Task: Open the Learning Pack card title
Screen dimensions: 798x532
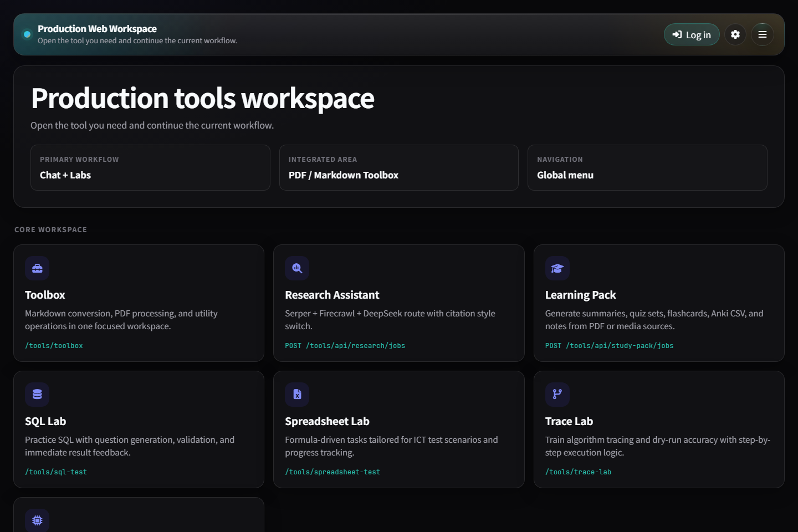Action: click(x=580, y=295)
